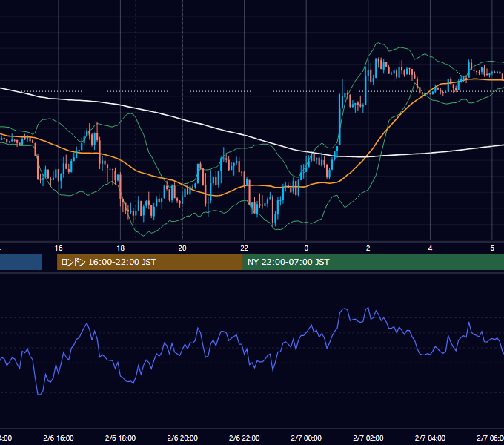Click the London session bar 16:00-22:00 JST
Screen dimensions: 504x445
point(150,262)
